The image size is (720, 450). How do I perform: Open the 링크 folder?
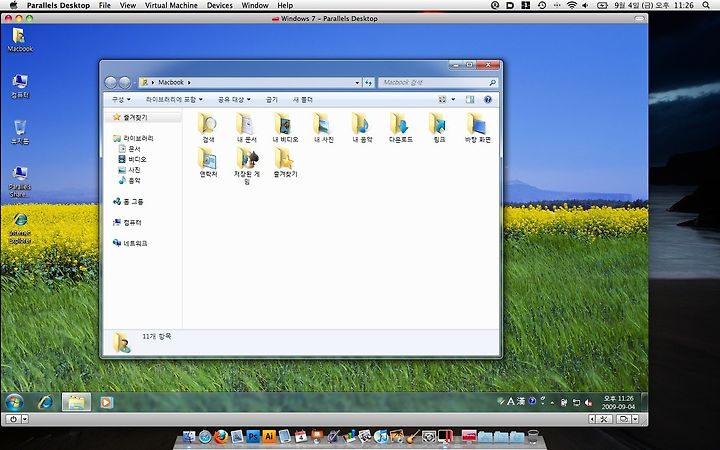tap(439, 128)
